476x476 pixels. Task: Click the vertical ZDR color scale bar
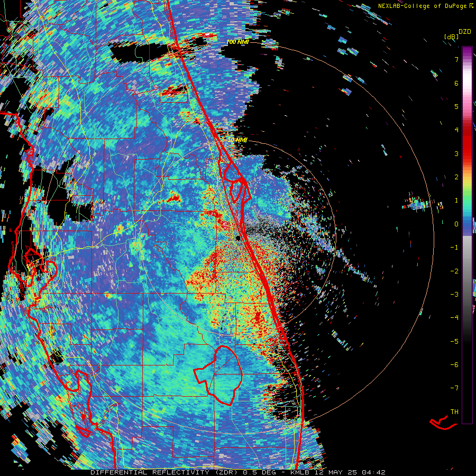coord(467,235)
